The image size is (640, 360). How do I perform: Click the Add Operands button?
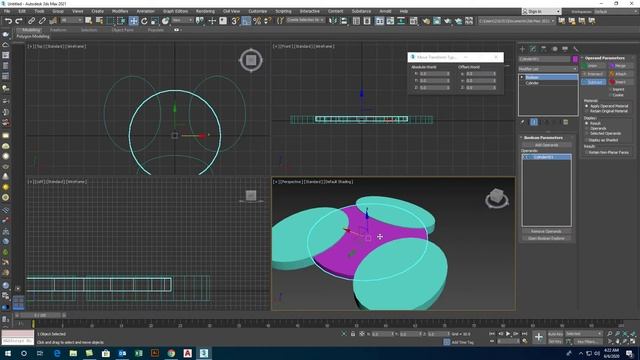[547, 145]
